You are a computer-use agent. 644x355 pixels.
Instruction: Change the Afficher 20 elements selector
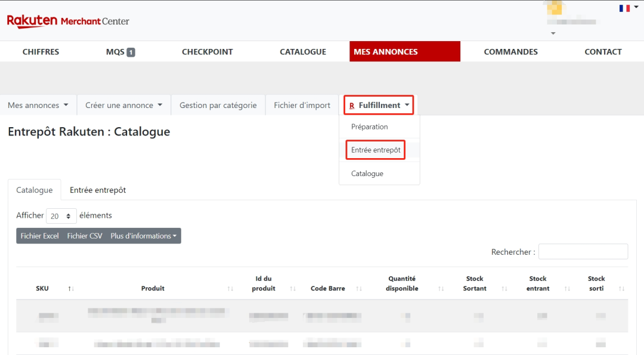[x=61, y=216]
